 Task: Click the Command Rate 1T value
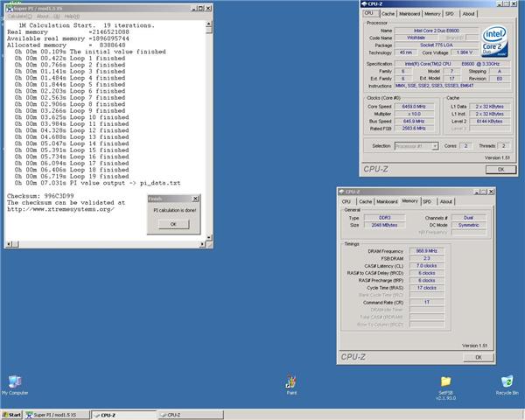coord(427,303)
